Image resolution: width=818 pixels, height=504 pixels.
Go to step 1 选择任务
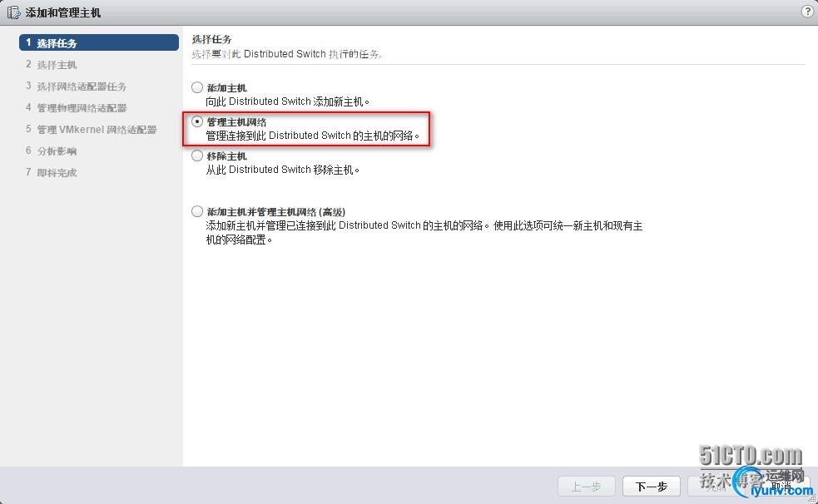(99, 42)
